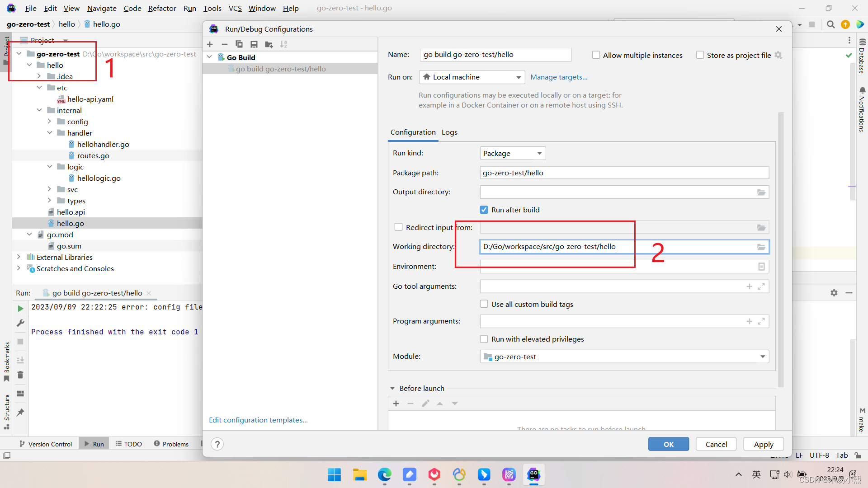This screenshot has height=488, width=868.
Task: Enable Run with elevated privileges
Action: point(484,339)
